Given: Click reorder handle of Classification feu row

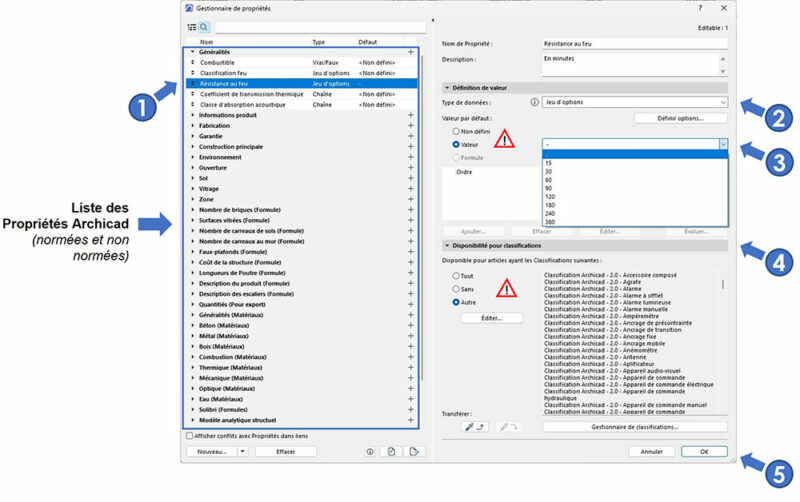Looking at the screenshot, I should coord(192,73).
